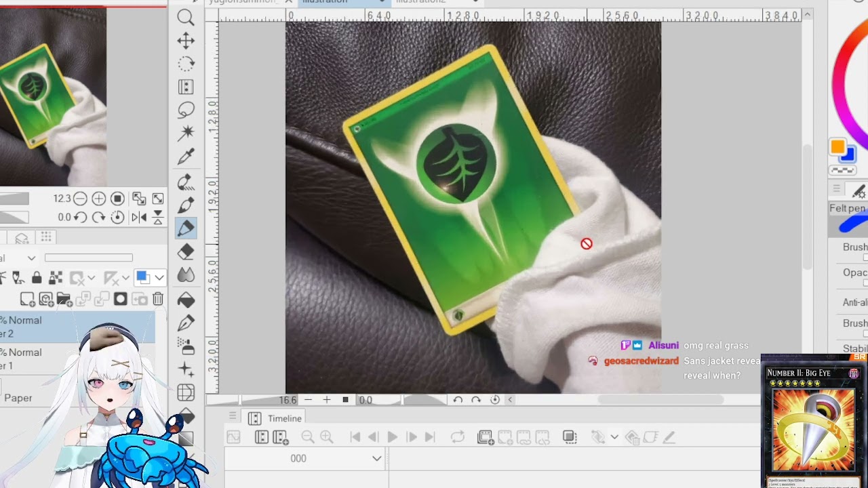Create new layer folder
This screenshot has width=868, height=488.
pos(64,299)
